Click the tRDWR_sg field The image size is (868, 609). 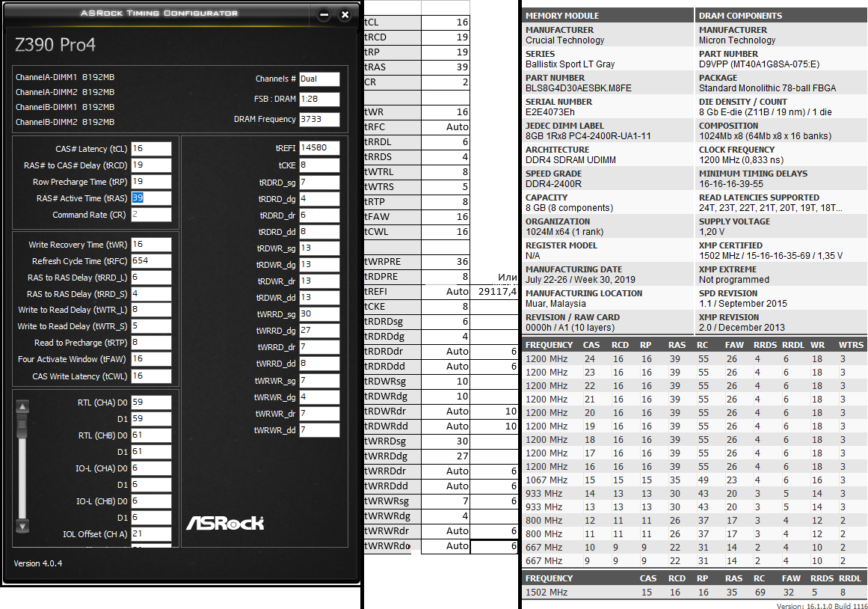pos(319,248)
